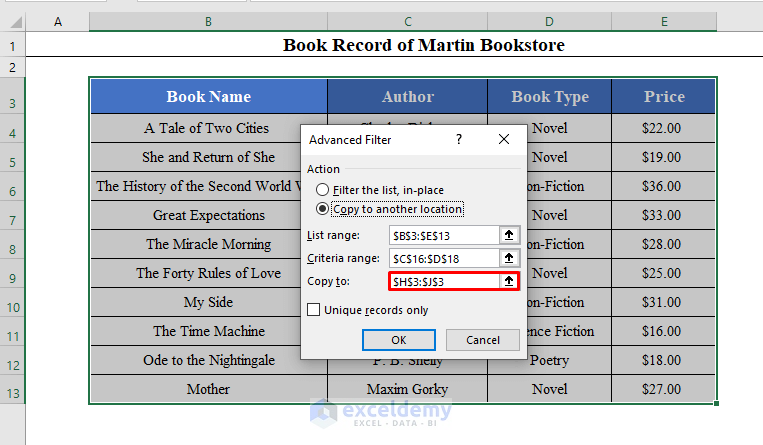This screenshot has height=445, width=763.
Task: Click price cell '$16.00'
Action: click(664, 331)
